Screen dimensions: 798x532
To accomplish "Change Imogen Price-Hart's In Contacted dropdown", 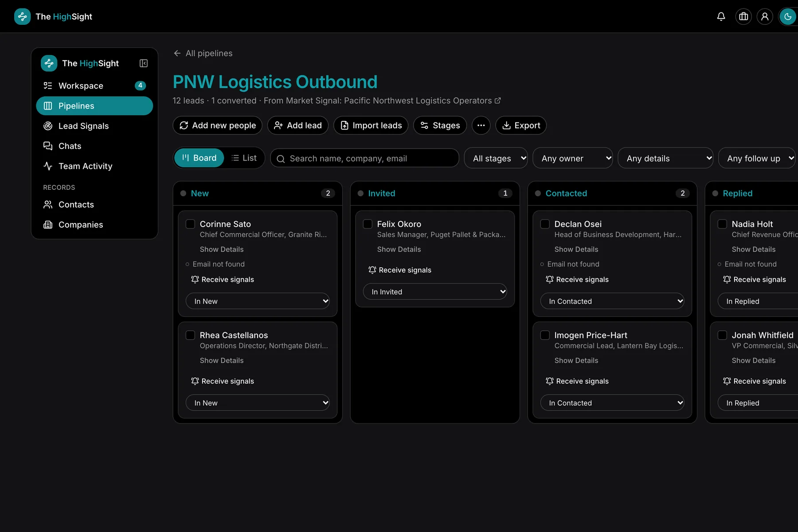I will pos(612,403).
